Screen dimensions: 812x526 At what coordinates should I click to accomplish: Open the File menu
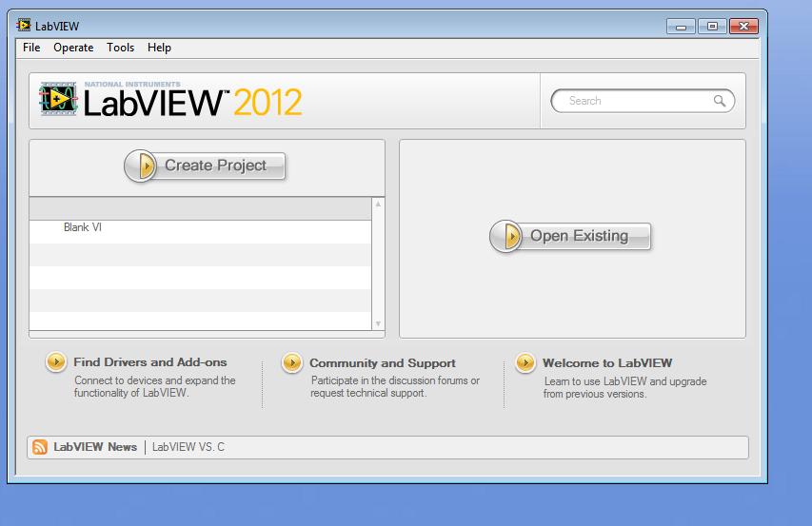[31, 48]
